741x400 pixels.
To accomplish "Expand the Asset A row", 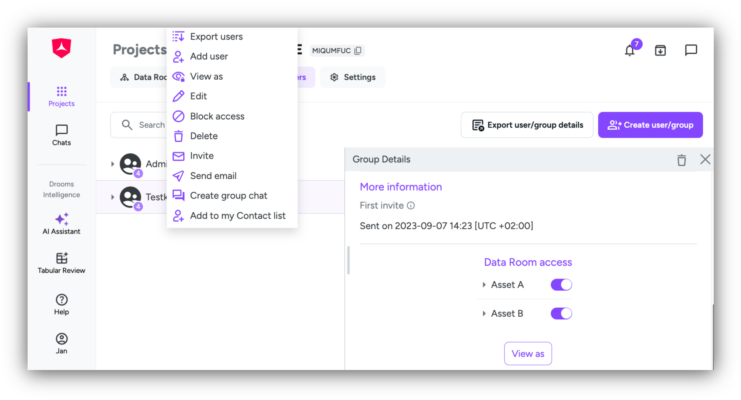I will [484, 285].
